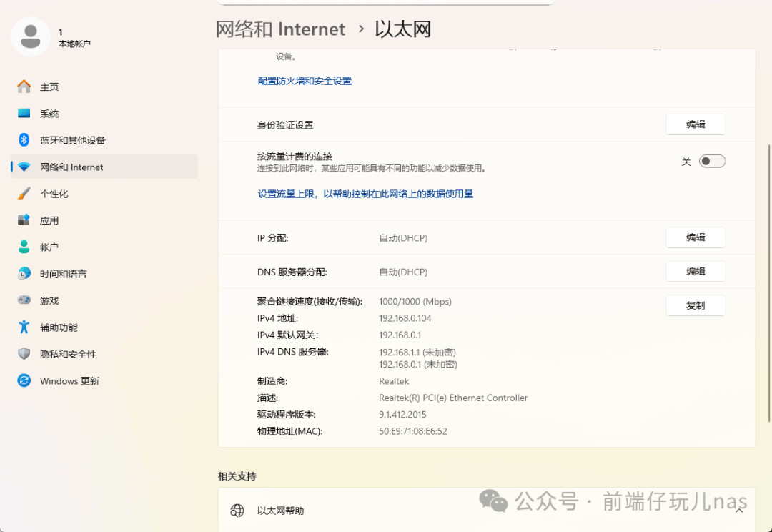This screenshot has height=532, width=772.
Task: Open firewall and security settings link (配置防火墙和安全设置)
Action: [x=305, y=82]
